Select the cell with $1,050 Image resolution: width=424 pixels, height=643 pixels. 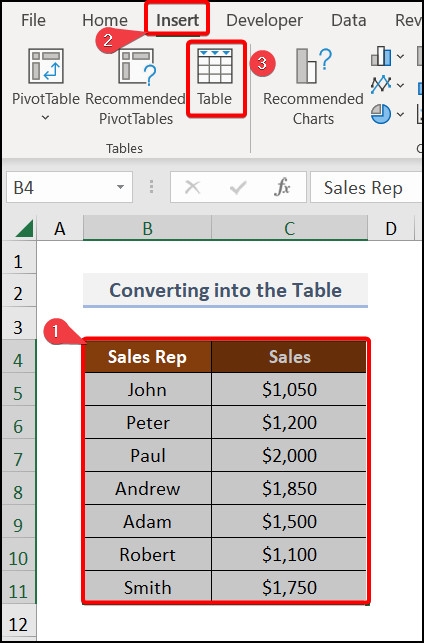(x=290, y=389)
